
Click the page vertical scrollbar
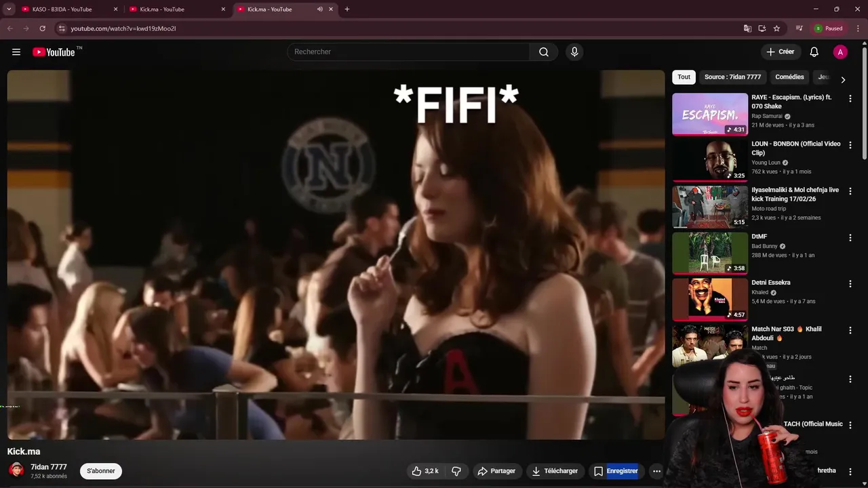pyautogui.click(x=864, y=102)
